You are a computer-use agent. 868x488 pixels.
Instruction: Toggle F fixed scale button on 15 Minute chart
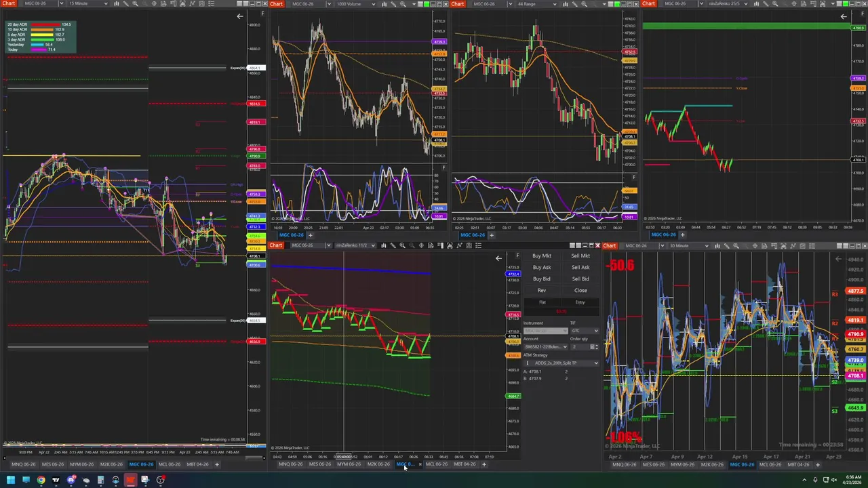[263, 14]
